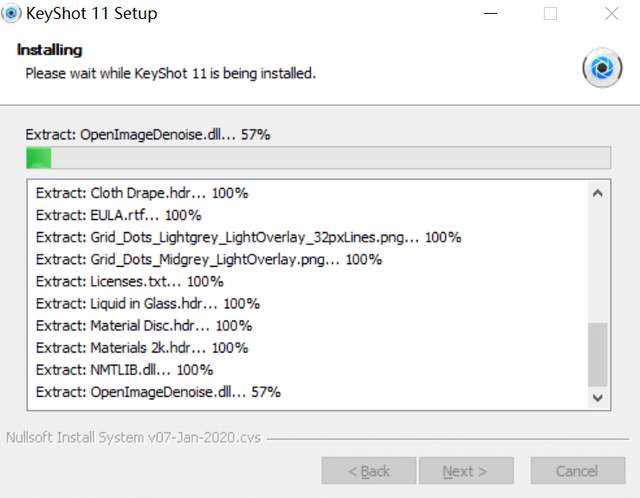Click the scrollbar track above the thumb
Viewport: 640px width, 498px height.
(598, 263)
